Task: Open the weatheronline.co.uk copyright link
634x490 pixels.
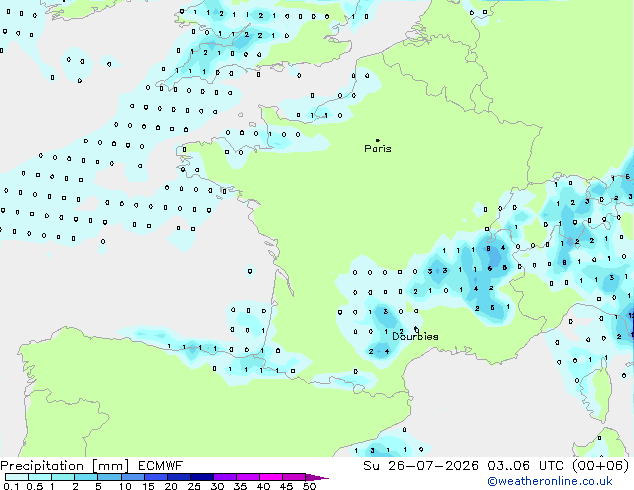Action: tap(550, 481)
